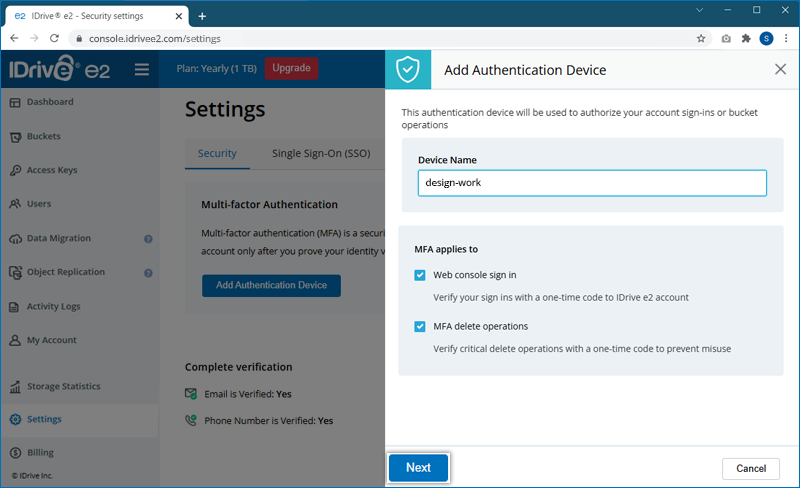This screenshot has height=488, width=800.
Task: Open Storage Statistics page
Action: click(63, 386)
